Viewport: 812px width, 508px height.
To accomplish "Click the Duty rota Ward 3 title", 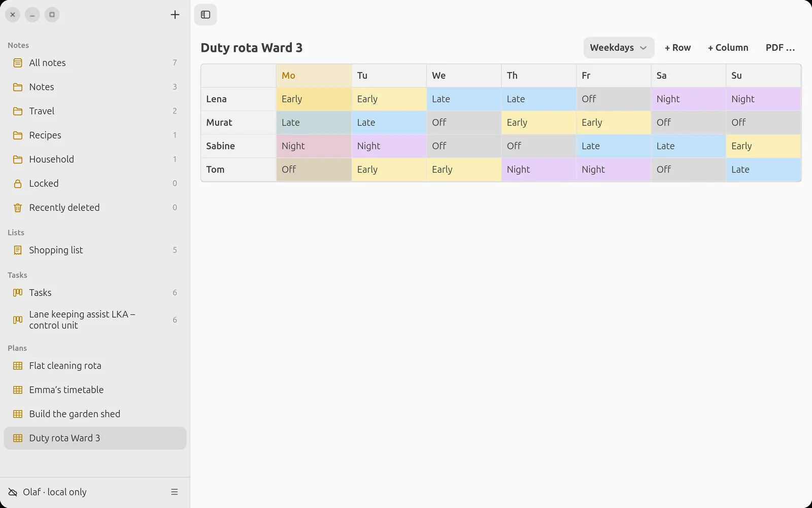I will click(x=252, y=48).
